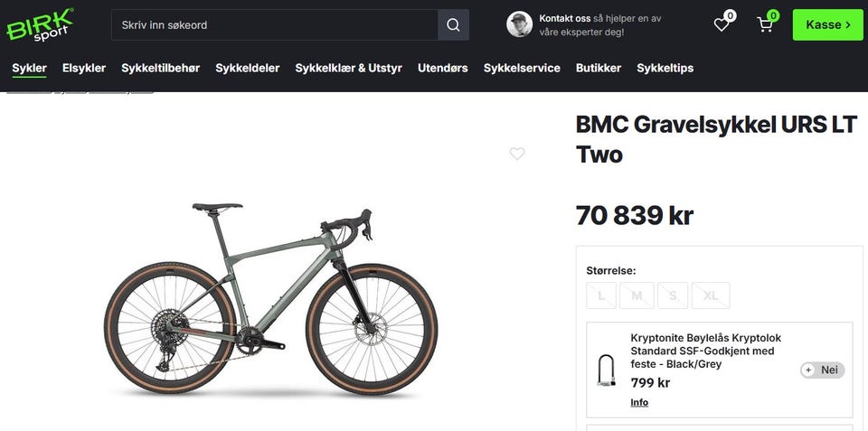Viewport: 868px width, 431px height.
Task: Toggle the Kryptonite lock add-on switch
Action: (822, 370)
